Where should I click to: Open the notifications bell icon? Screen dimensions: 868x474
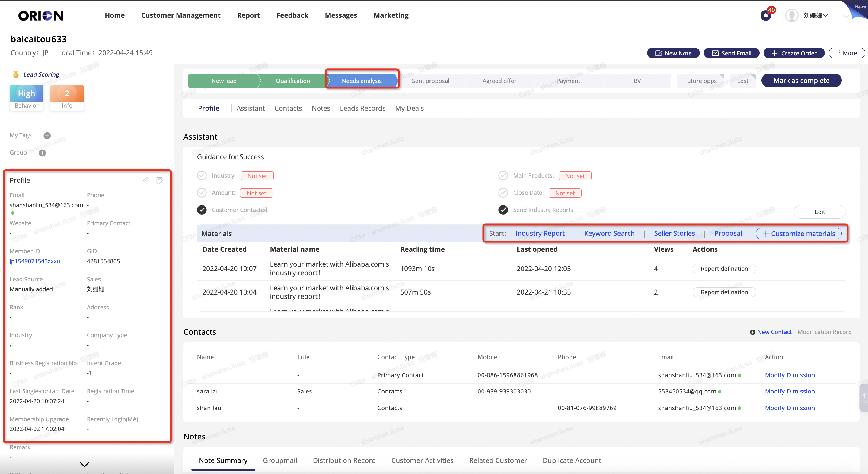[x=766, y=15]
